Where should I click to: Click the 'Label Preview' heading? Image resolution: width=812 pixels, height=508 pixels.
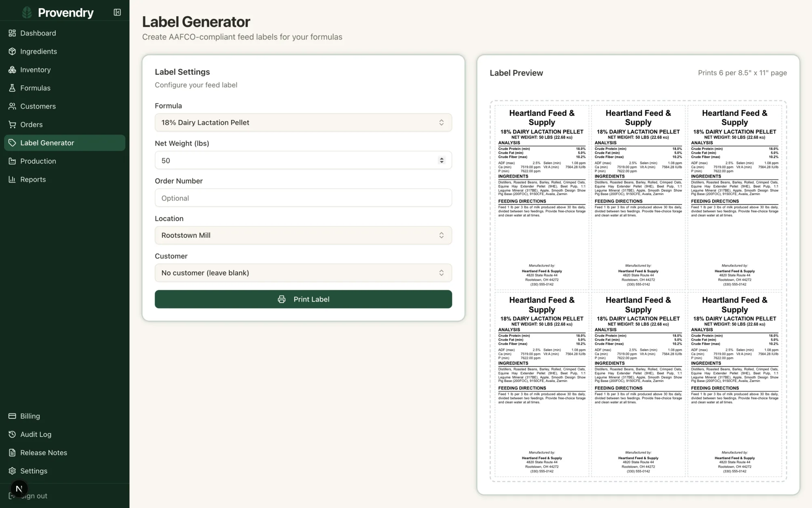coord(516,73)
